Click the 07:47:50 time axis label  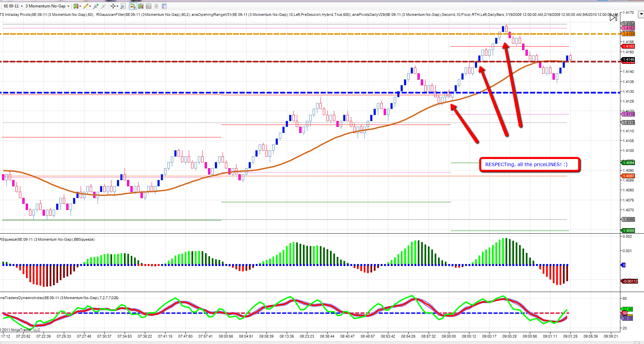(x=185, y=336)
